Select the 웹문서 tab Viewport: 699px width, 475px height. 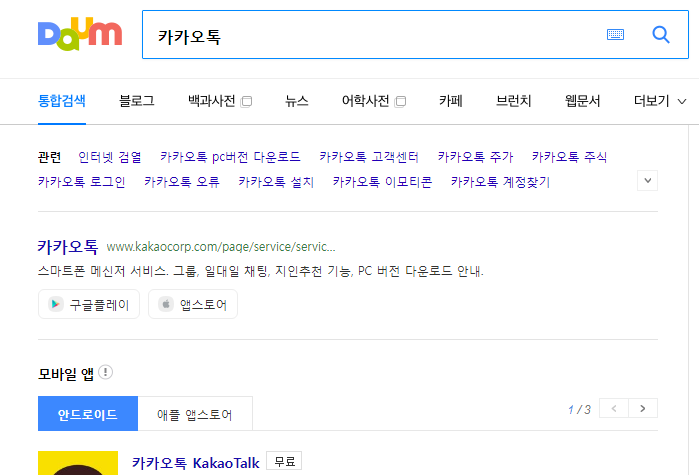pos(582,101)
